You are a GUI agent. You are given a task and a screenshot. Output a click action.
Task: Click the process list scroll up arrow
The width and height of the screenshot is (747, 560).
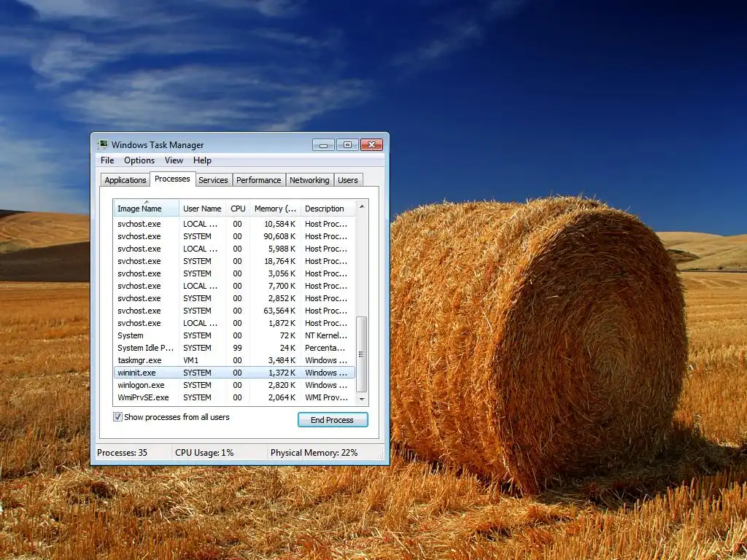362,206
